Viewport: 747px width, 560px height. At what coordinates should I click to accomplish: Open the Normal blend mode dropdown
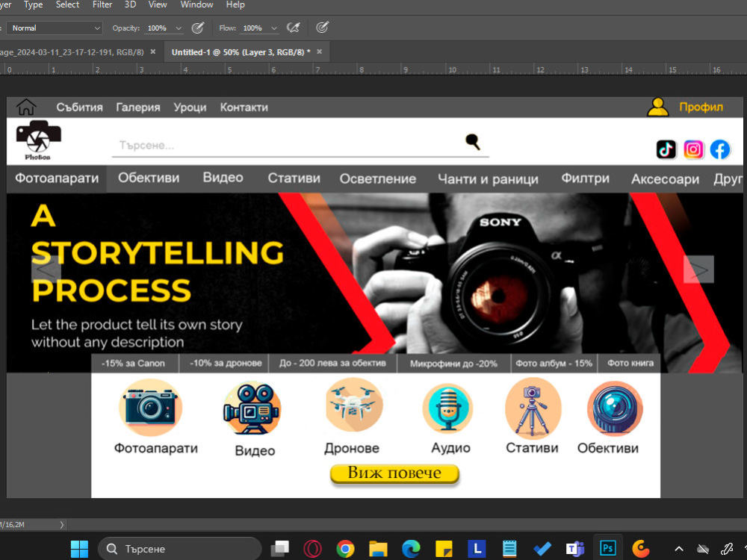coord(55,28)
